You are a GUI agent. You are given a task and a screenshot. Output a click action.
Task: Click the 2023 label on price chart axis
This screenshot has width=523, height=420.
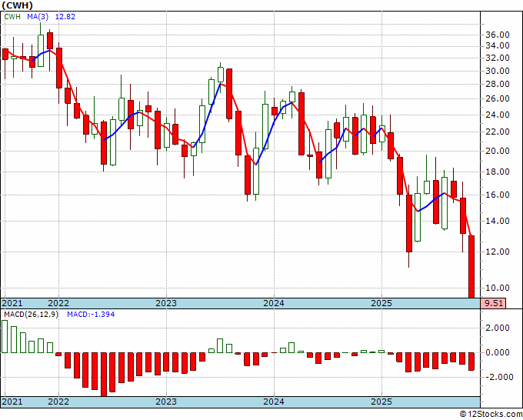point(166,303)
